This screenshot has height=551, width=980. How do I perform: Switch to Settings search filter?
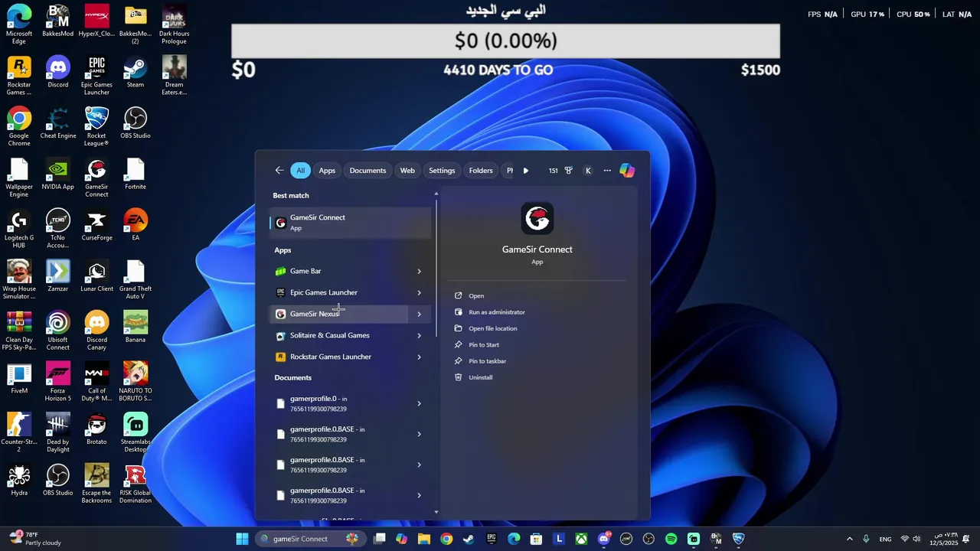coord(442,171)
